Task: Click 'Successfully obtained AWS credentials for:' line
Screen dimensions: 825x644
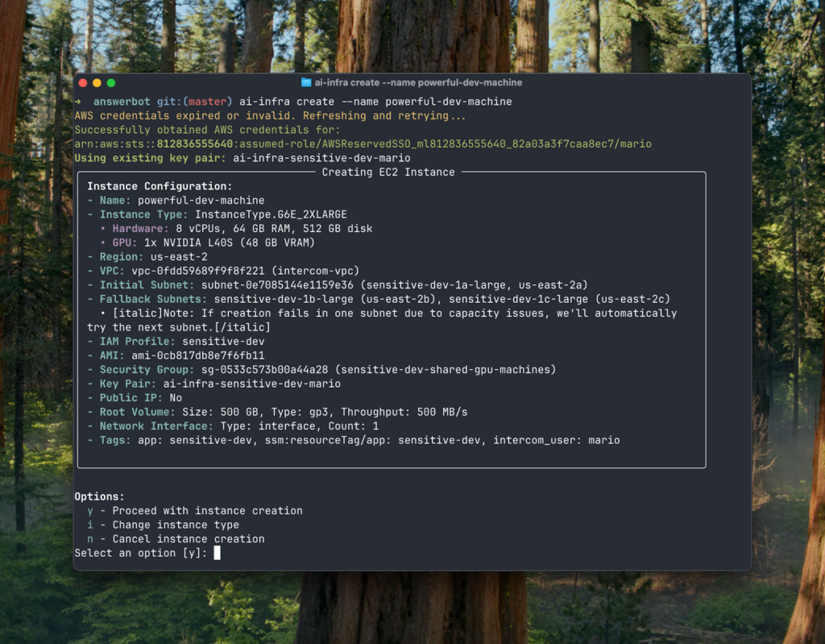Action: coord(207,130)
